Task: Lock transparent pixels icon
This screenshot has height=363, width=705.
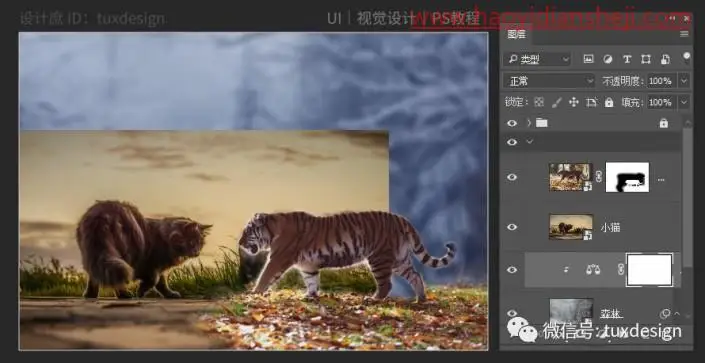Action: (539, 103)
